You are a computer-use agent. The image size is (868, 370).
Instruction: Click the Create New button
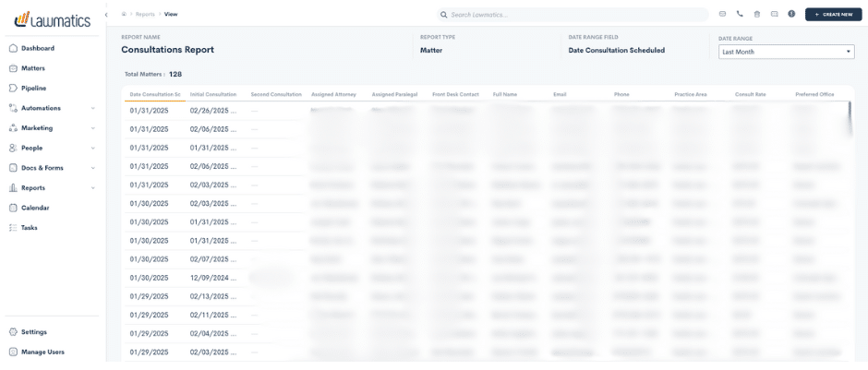(834, 15)
